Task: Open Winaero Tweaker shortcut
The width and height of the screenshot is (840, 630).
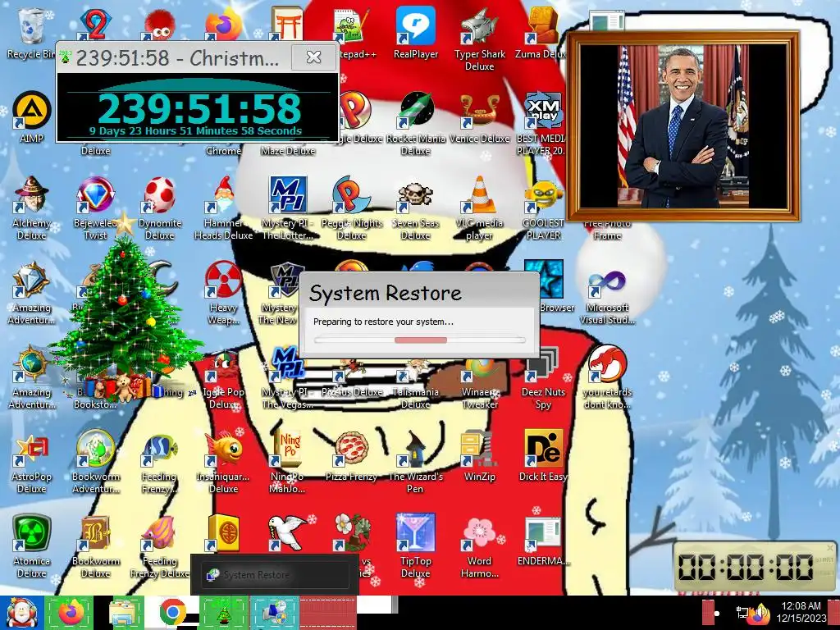Action: click(479, 383)
